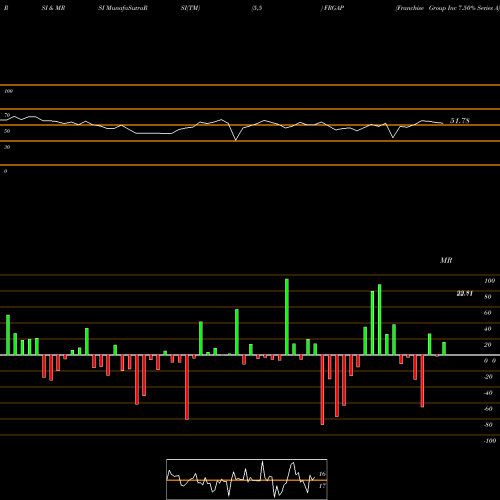Click the 80 axis label in MR panel
500x500 pixels.
pyautogui.click(x=488, y=297)
